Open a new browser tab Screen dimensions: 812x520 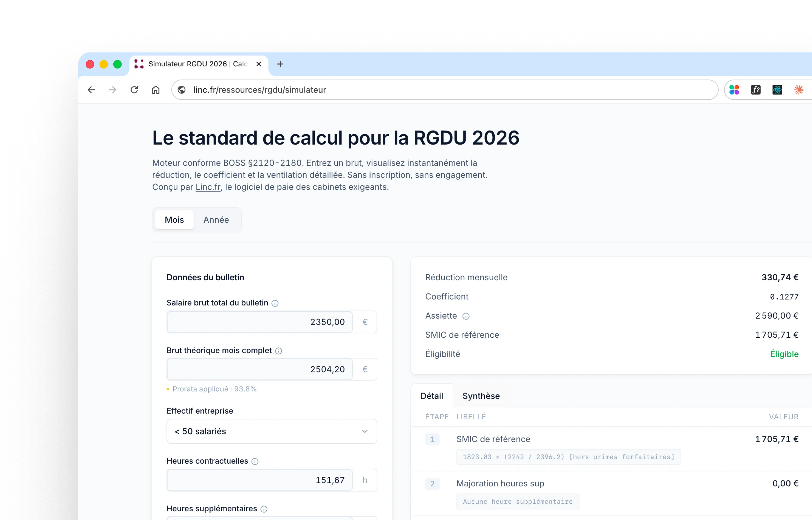(280, 64)
